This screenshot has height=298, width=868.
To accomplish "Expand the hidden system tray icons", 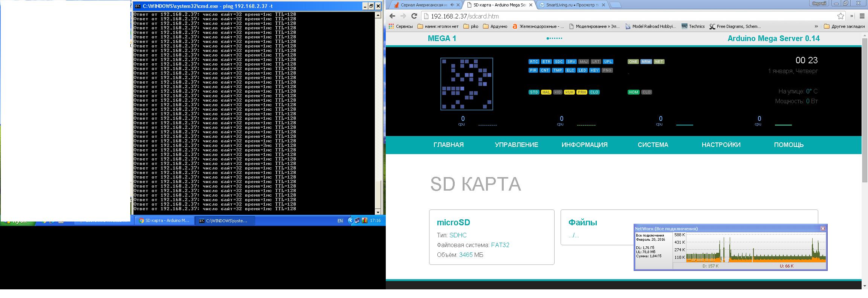I will [x=350, y=221].
